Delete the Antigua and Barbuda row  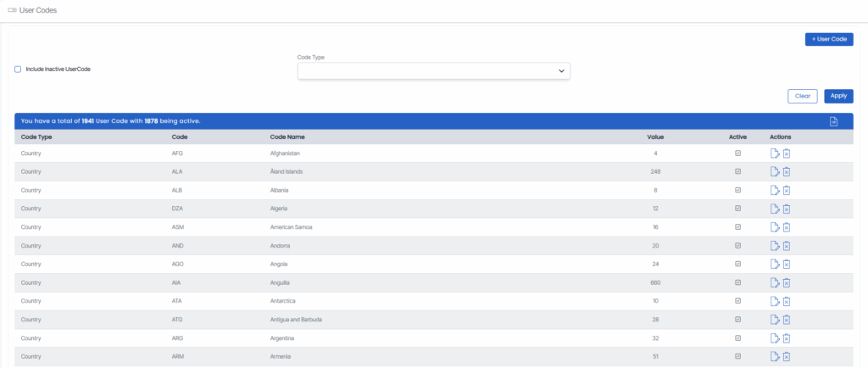coord(787,320)
